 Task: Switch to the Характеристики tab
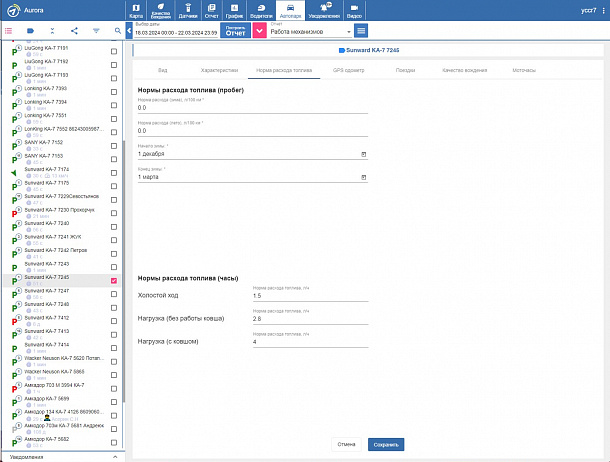click(219, 70)
